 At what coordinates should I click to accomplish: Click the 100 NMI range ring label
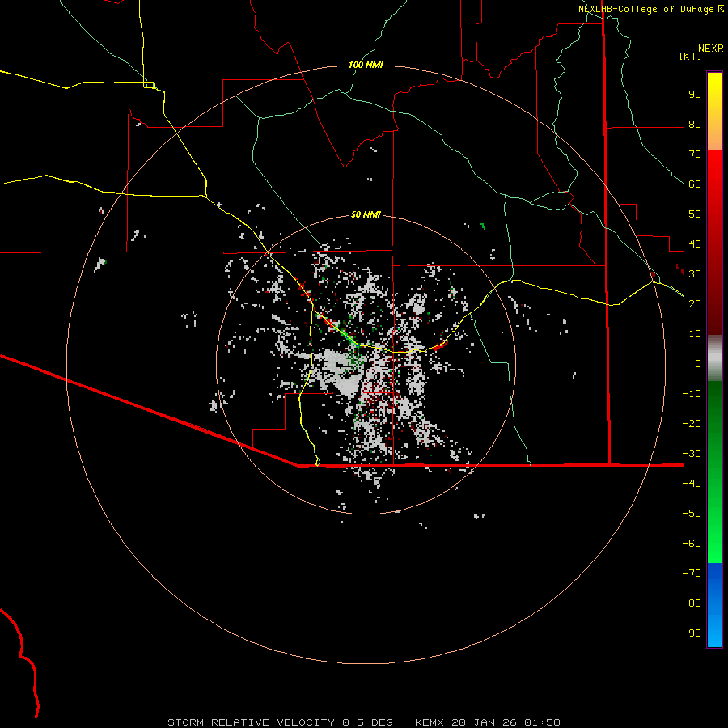(x=366, y=65)
